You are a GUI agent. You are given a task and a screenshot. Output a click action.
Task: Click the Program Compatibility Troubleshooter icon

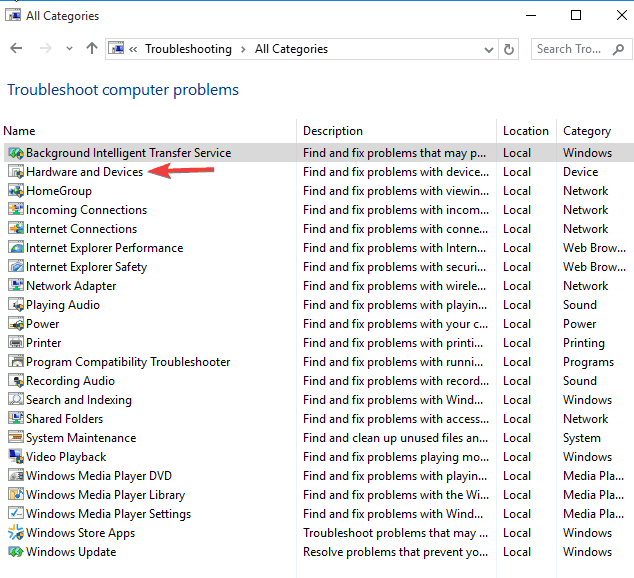click(16, 362)
